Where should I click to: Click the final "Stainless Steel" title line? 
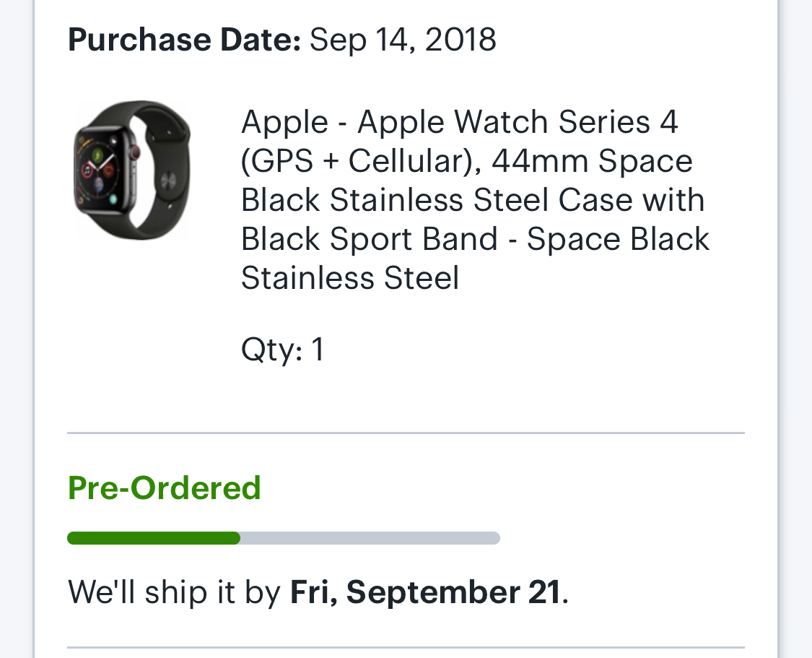(350, 278)
